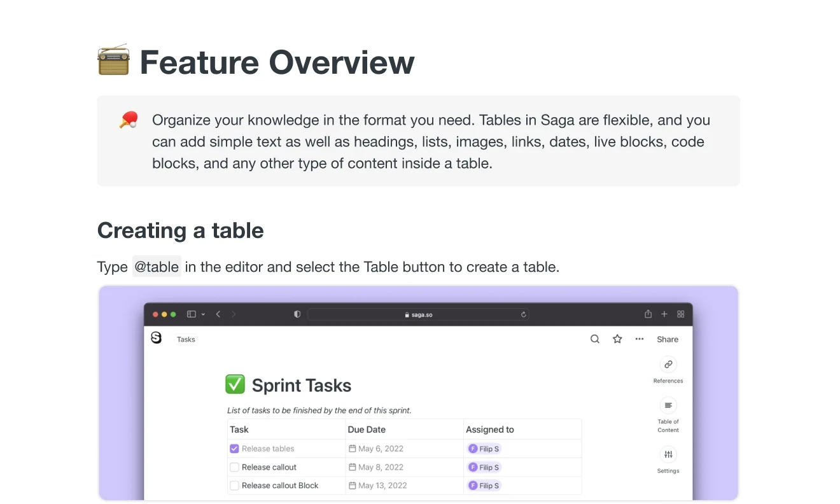Reload the page with the refresh icon
This screenshot has height=504, width=840.
[524, 314]
